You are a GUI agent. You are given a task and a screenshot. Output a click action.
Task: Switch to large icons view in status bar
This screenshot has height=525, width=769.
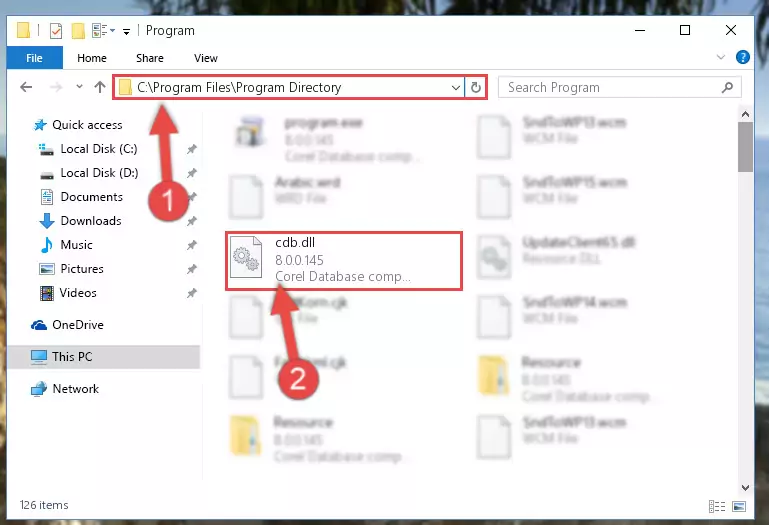[x=739, y=506]
